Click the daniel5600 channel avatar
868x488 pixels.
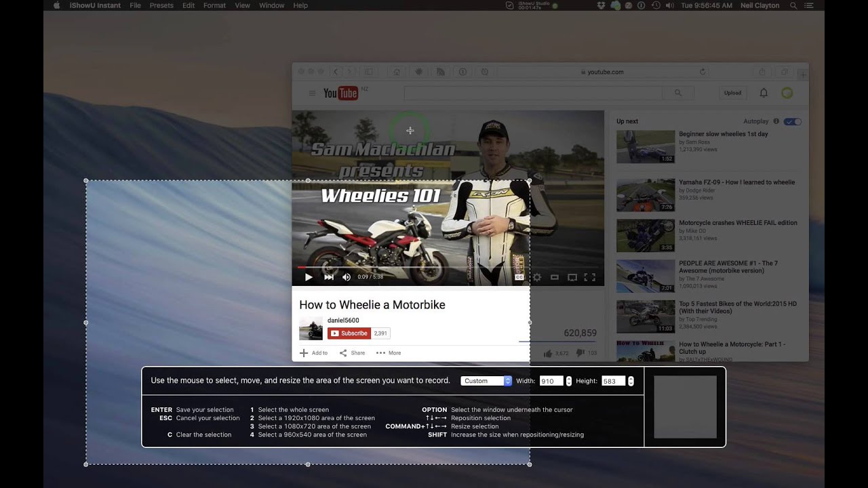pos(311,329)
